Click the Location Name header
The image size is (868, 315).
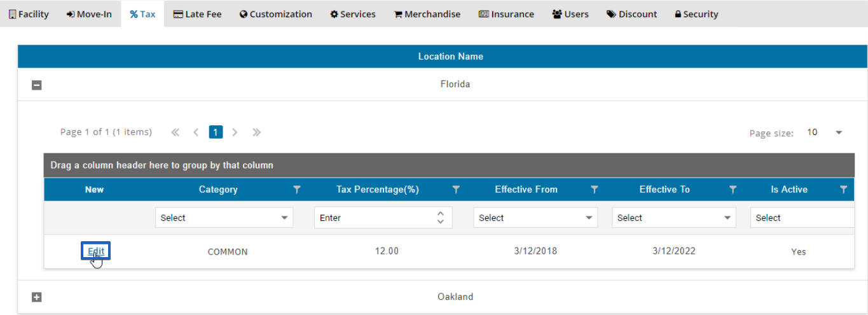click(450, 57)
